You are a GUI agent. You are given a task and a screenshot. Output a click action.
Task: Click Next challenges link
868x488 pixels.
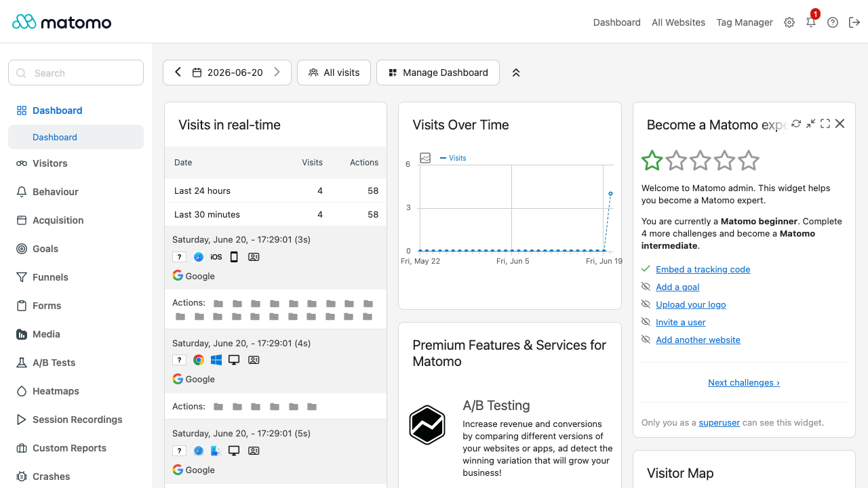(744, 382)
